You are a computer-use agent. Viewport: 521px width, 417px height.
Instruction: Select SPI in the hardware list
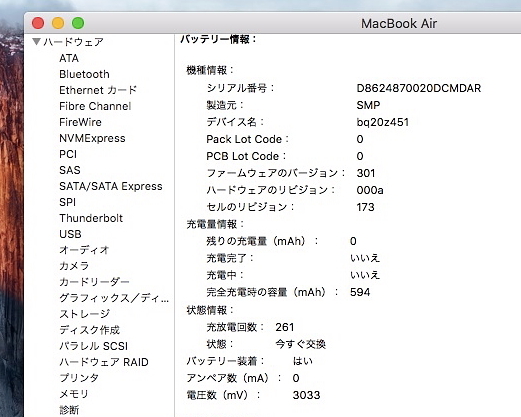pyautogui.click(x=67, y=202)
